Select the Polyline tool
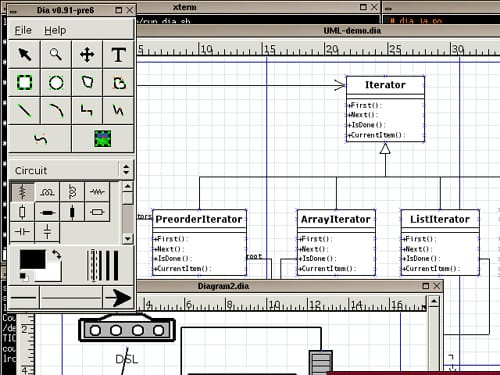 pos(118,110)
